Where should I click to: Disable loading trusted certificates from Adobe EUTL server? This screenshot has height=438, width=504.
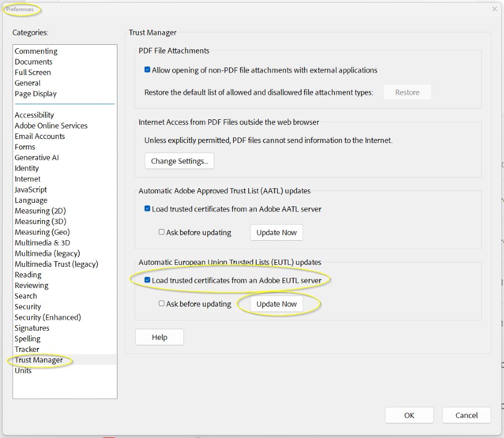click(148, 280)
